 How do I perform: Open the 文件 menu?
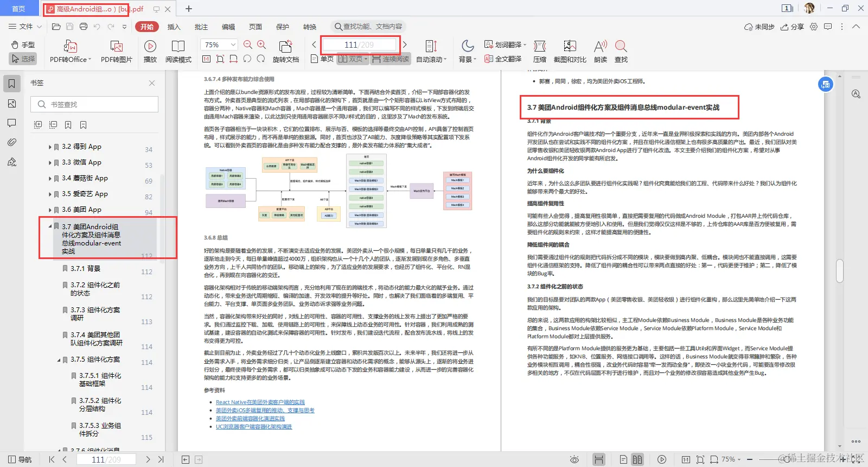[25, 27]
